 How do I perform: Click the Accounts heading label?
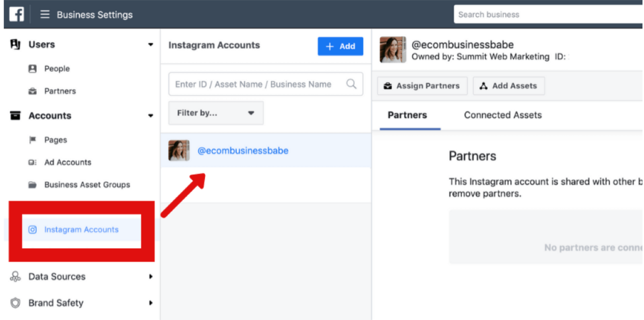point(50,116)
